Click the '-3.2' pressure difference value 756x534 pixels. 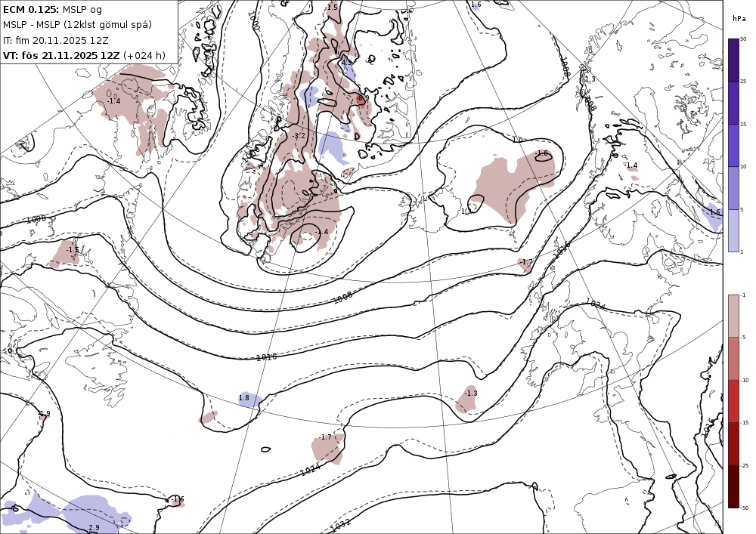[x=299, y=136]
